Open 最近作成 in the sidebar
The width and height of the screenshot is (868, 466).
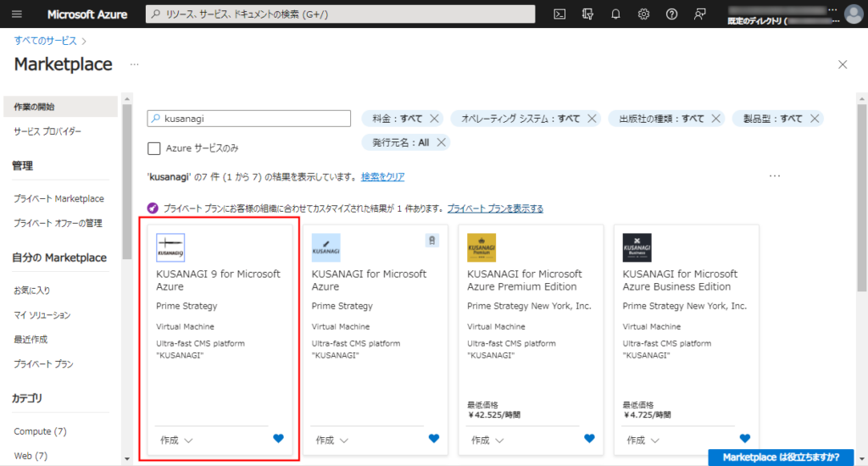click(31, 339)
